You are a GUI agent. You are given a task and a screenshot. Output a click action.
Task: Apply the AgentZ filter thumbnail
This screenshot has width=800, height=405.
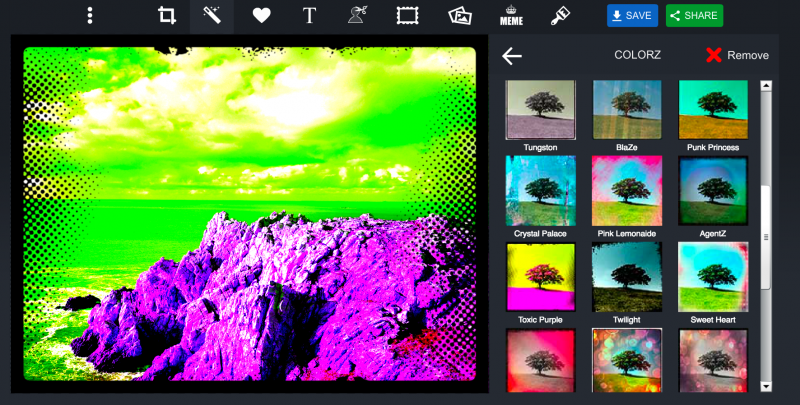pos(713,191)
